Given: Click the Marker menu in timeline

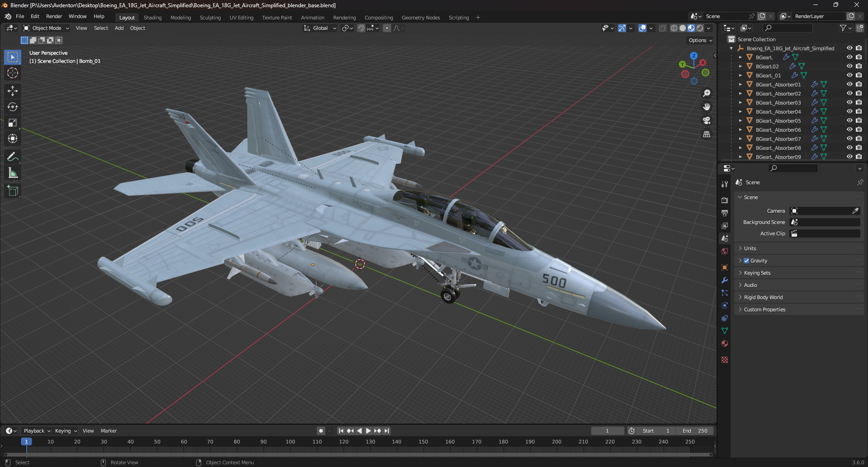Looking at the screenshot, I should click(108, 431).
